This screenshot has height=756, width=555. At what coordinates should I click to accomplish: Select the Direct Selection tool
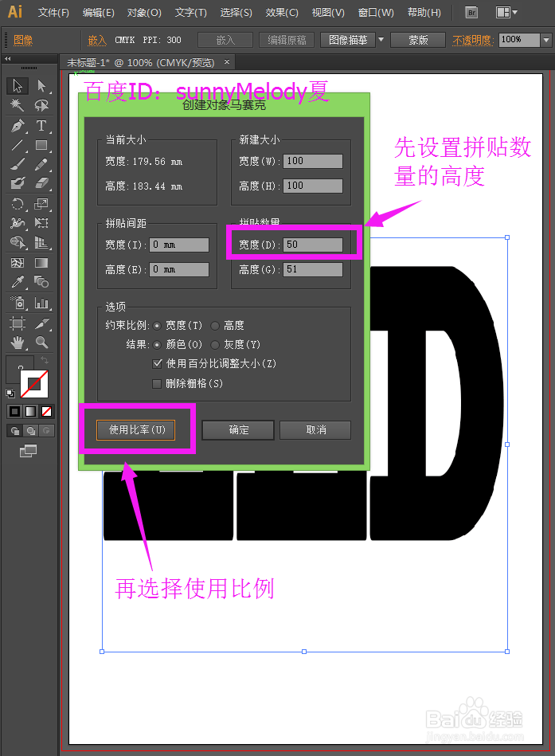tap(41, 86)
